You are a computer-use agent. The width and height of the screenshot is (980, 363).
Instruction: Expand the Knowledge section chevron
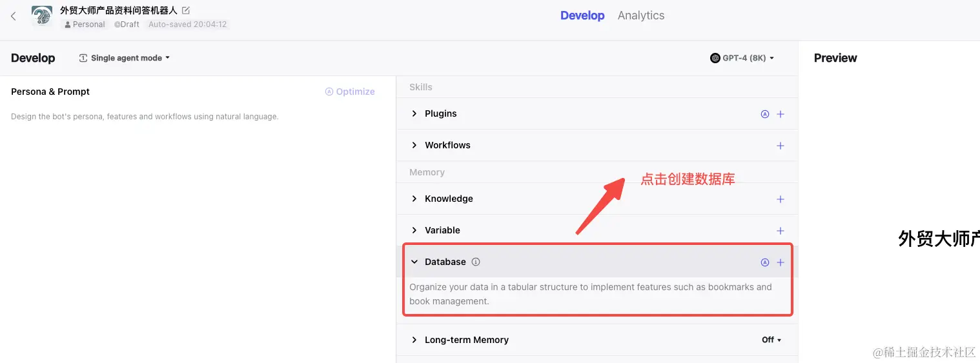click(414, 199)
